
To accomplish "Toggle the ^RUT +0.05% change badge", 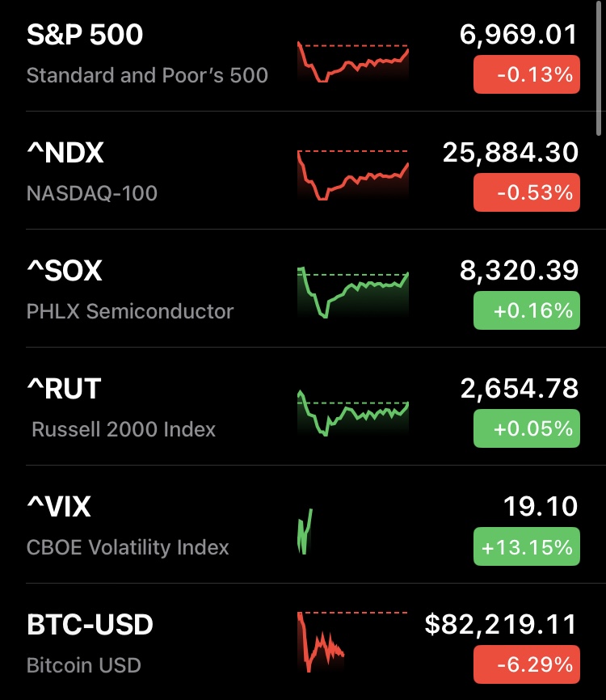I will 526,428.
